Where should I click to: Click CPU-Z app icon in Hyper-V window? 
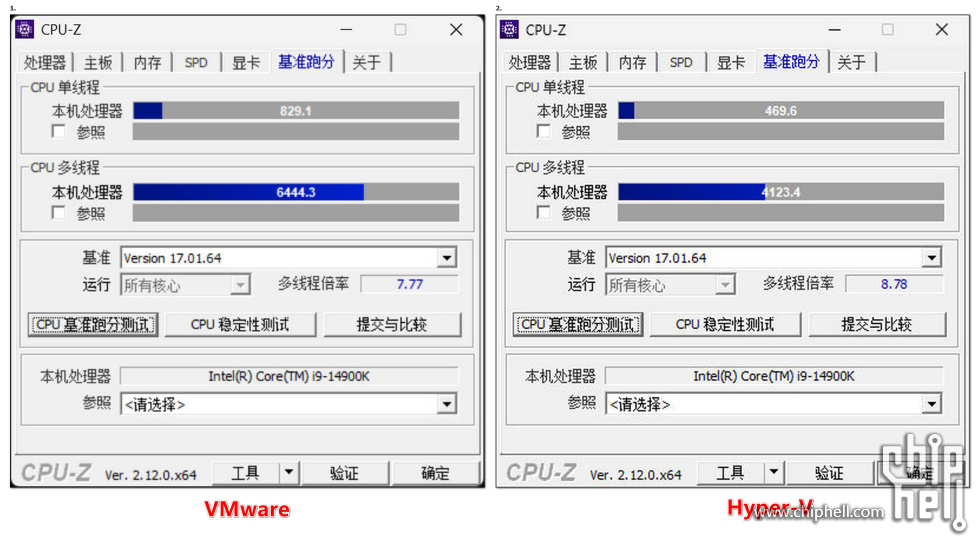coord(509,29)
